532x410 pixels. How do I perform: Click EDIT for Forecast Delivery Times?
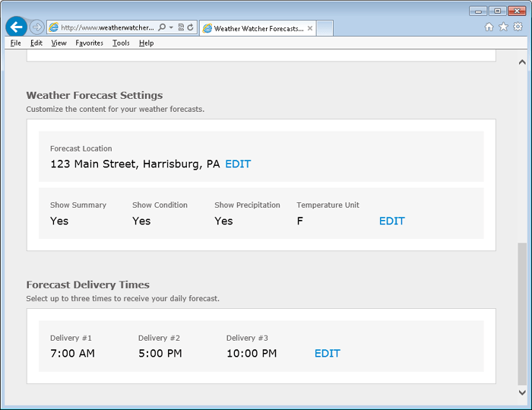(x=327, y=354)
